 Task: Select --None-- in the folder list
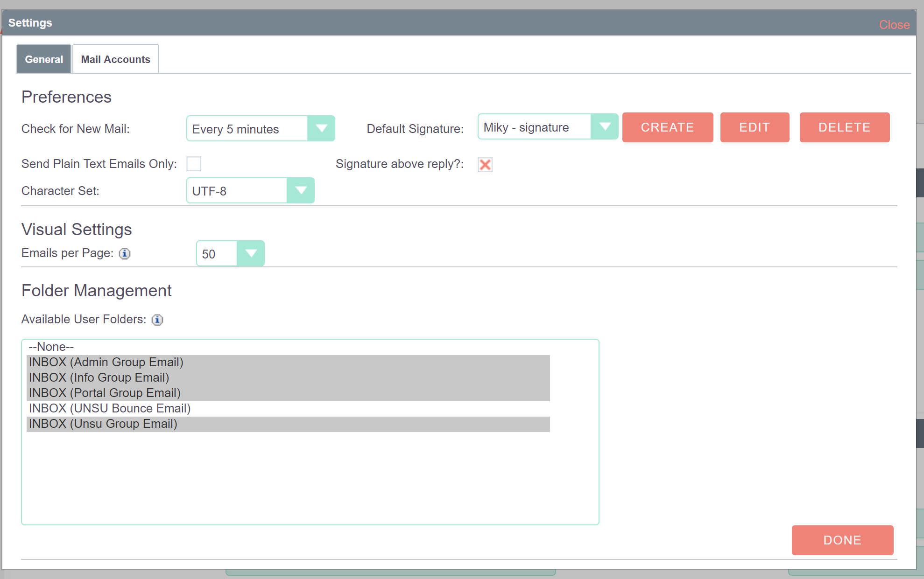pos(51,347)
